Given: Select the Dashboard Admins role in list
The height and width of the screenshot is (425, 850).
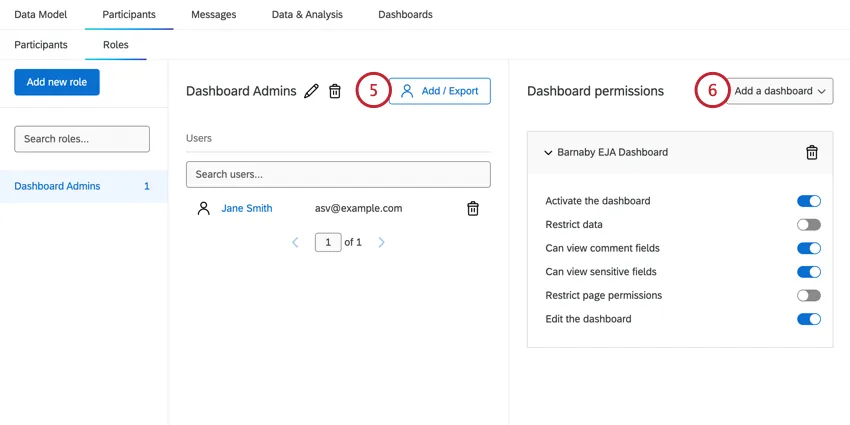Looking at the screenshot, I should [x=57, y=186].
